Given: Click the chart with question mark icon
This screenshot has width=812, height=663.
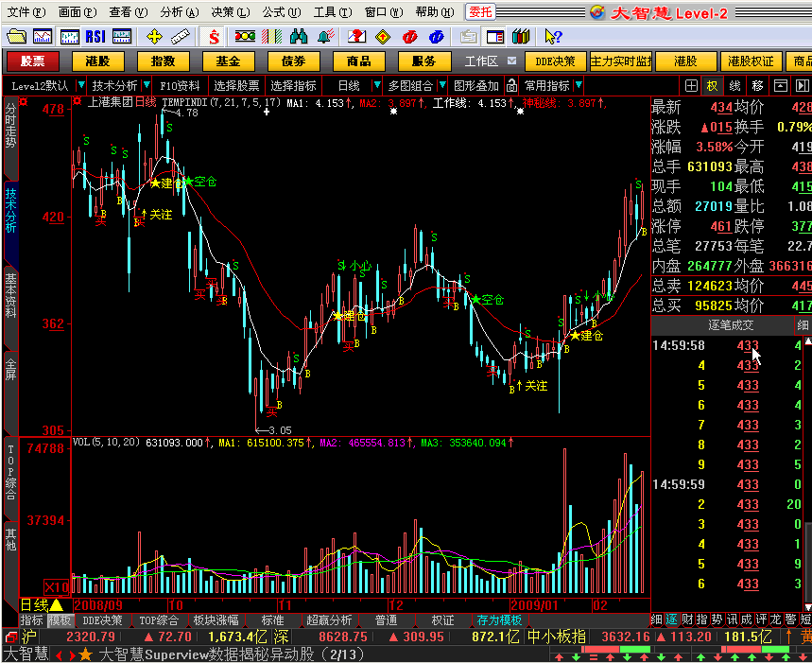Looking at the screenshot, I should point(356,37).
